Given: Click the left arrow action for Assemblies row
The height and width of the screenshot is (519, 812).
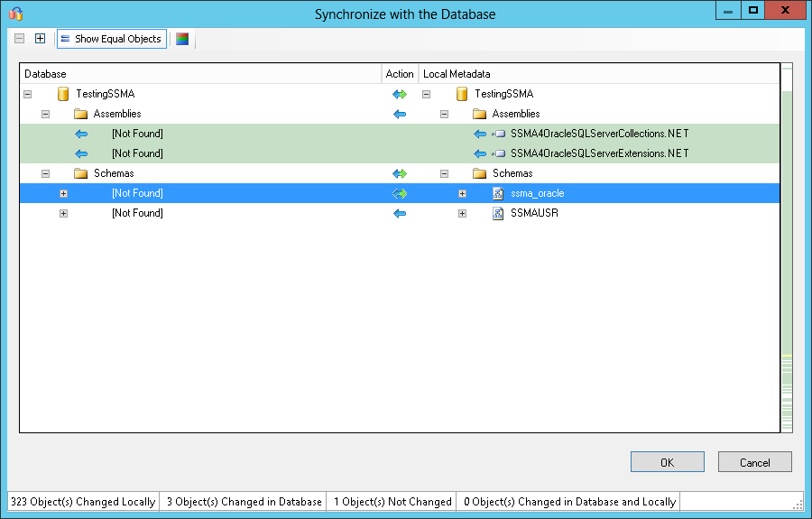Looking at the screenshot, I should (399, 114).
